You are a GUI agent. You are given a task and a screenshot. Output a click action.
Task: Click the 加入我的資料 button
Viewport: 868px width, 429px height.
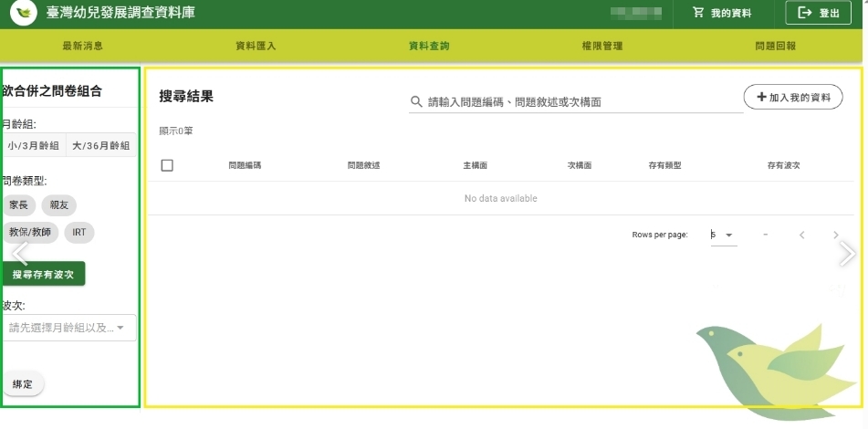(793, 97)
